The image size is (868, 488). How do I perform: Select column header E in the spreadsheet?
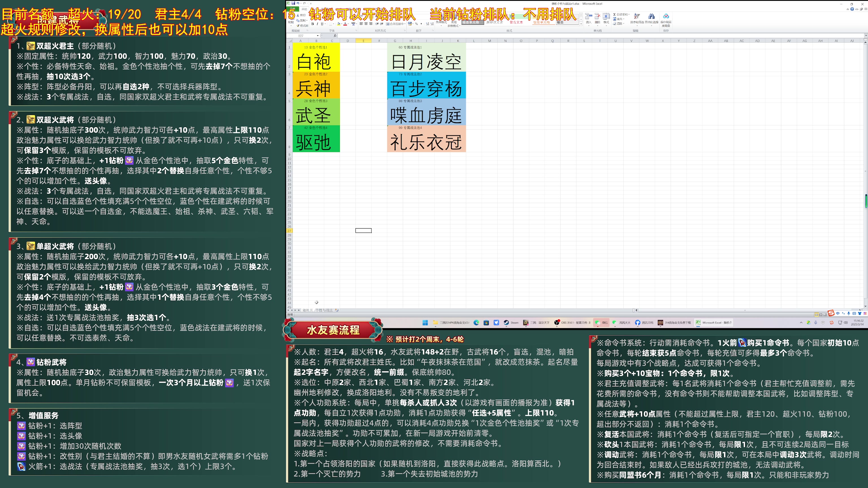(x=363, y=41)
